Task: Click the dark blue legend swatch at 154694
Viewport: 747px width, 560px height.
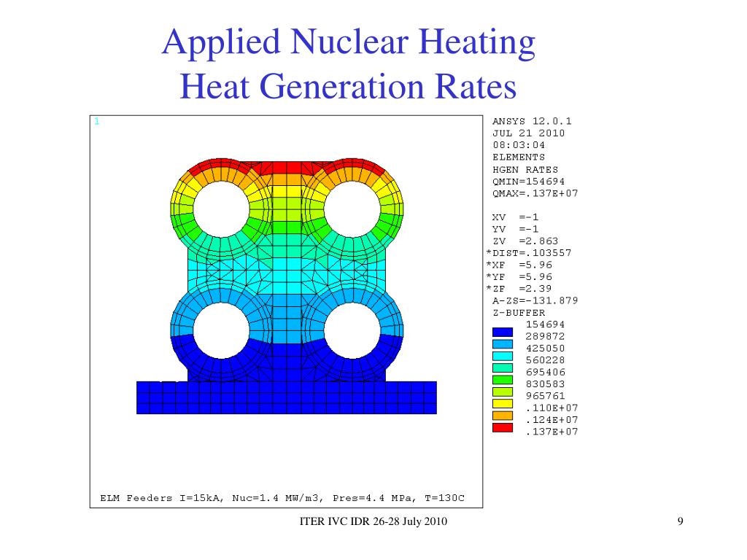Action: (503, 332)
